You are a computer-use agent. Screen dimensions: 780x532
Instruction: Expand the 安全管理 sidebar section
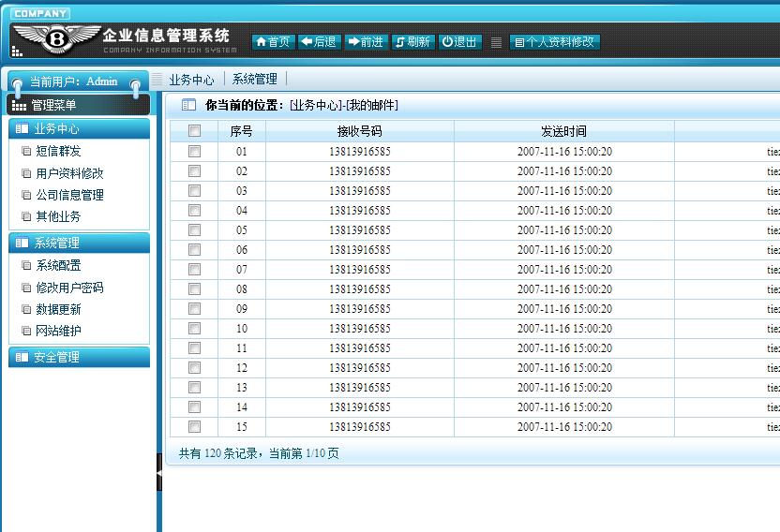click(79, 358)
